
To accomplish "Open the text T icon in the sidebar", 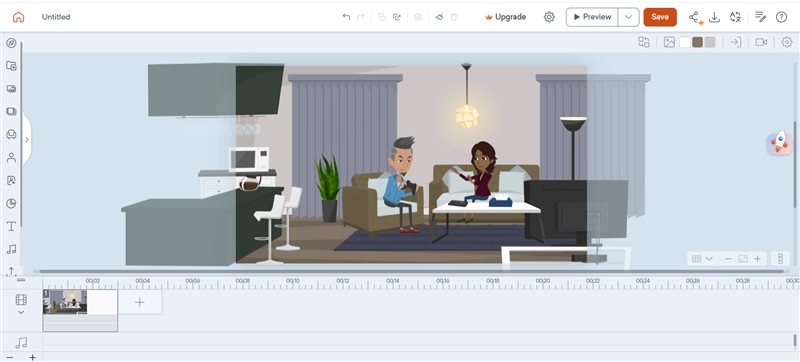I will [x=11, y=226].
